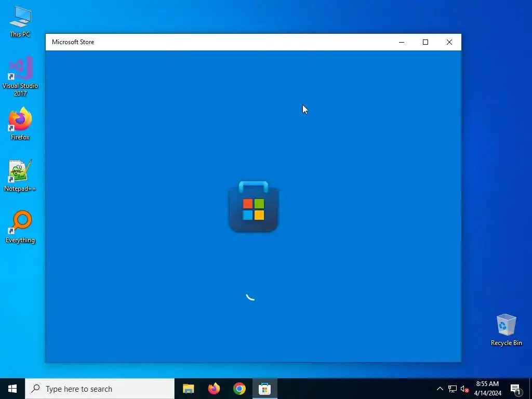Open Firefox desktop shortcut
This screenshot has height=399, width=532.
point(20,124)
